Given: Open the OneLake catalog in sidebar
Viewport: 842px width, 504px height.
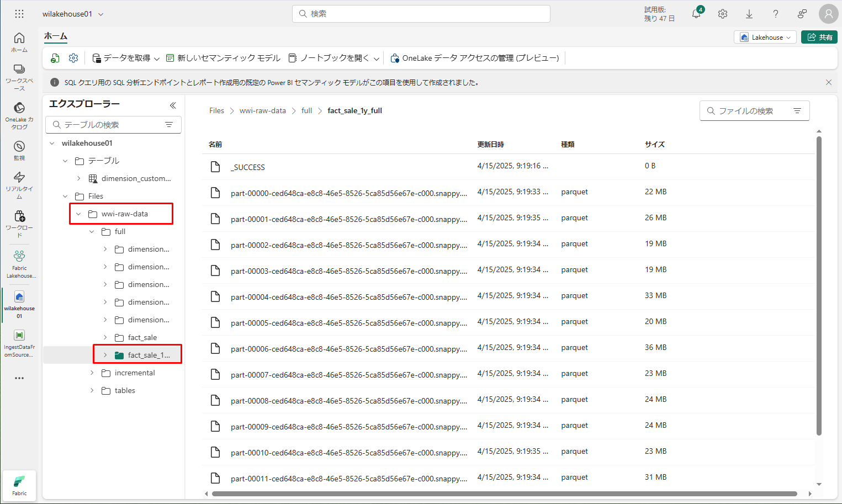Looking at the screenshot, I should pyautogui.click(x=19, y=114).
